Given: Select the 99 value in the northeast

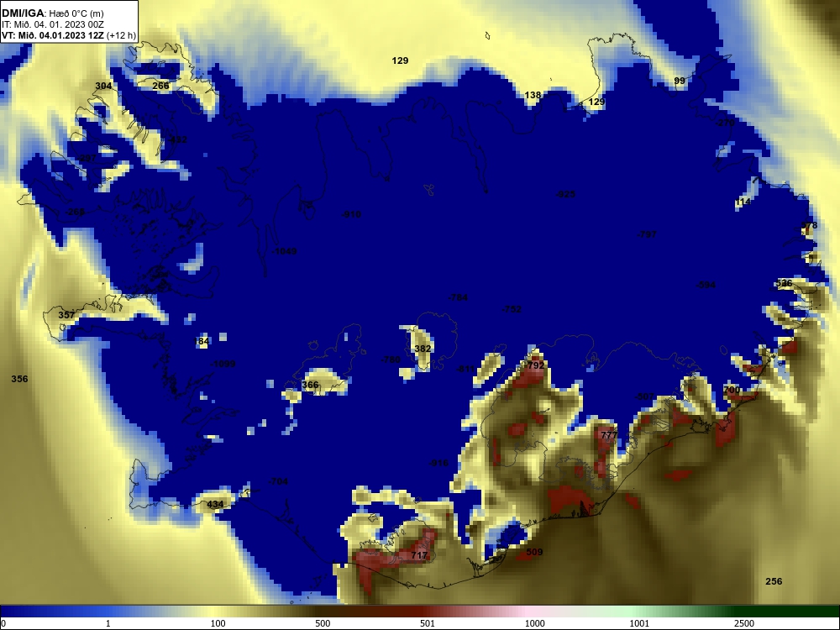Looking at the screenshot, I should 680,81.
